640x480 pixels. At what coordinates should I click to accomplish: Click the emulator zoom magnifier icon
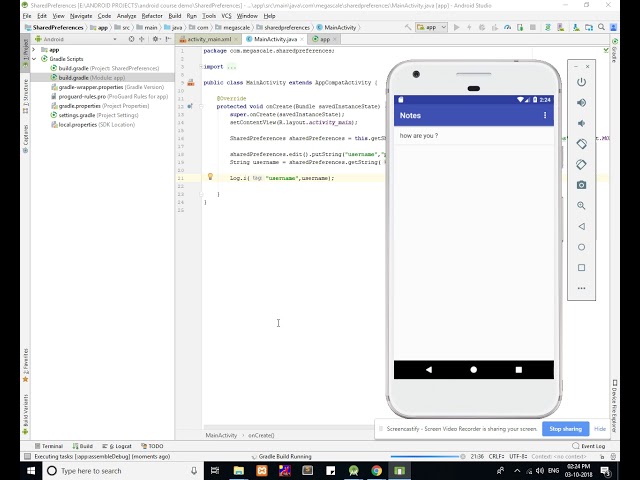pos(581,205)
